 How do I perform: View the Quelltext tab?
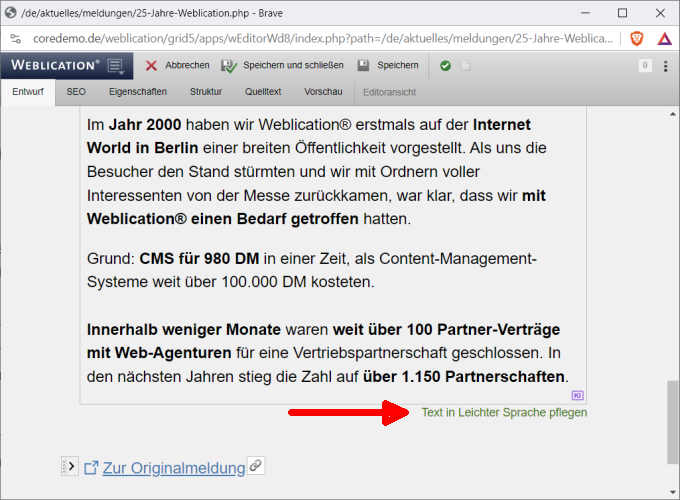(263, 92)
